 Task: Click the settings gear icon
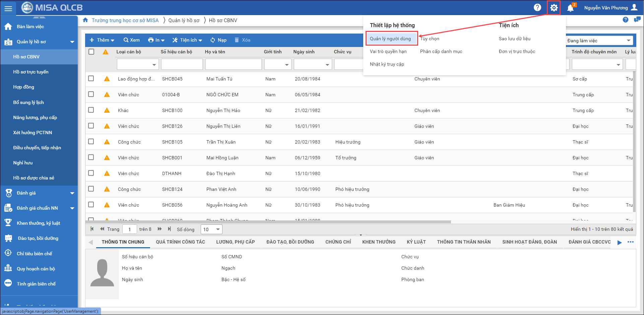[x=554, y=7]
